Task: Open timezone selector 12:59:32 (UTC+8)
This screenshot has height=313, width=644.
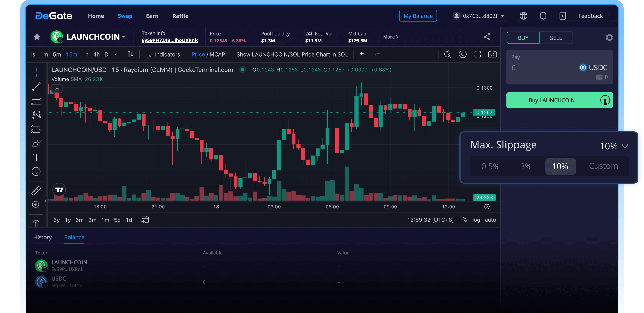Action: [430, 220]
